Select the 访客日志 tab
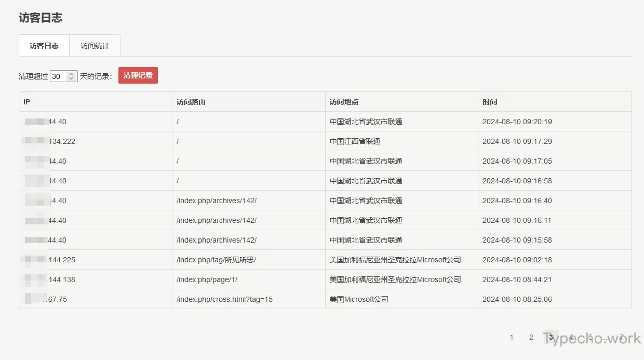Image resolution: width=644 pixels, height=360 pixels. pyautogui.click(x=44, y=46)
